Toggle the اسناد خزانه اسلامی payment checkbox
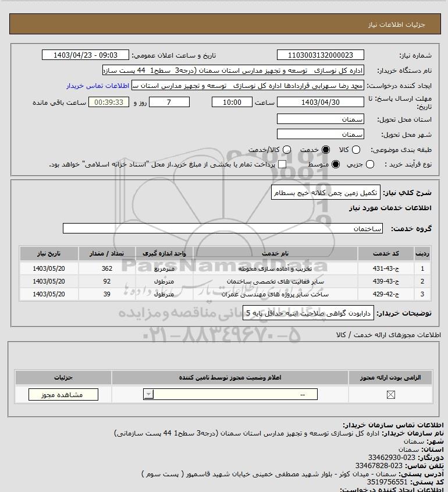The height and width of the screenshot is (492, 448). pyautogui.click(x=282, y=164)
